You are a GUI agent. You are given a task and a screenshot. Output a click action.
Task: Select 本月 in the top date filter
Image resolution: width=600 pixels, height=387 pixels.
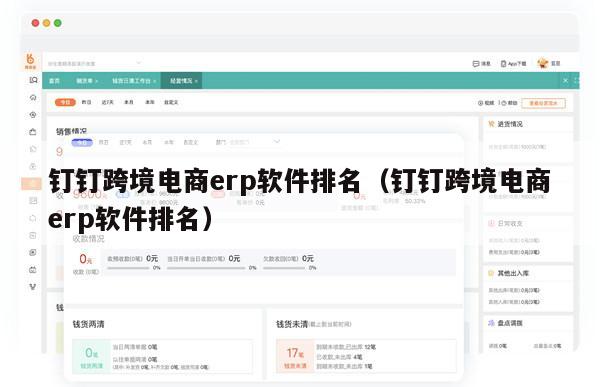(x=129, y=102)
